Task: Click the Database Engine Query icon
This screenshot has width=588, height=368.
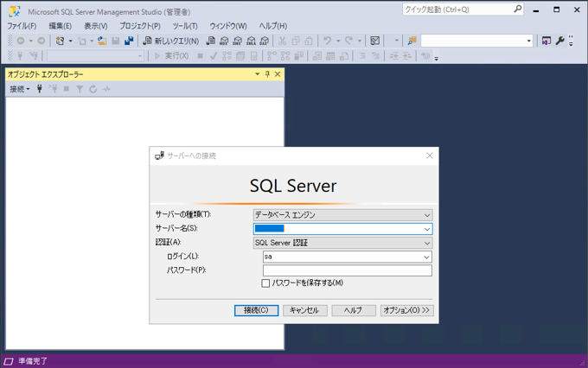Action: click(211, 41)
